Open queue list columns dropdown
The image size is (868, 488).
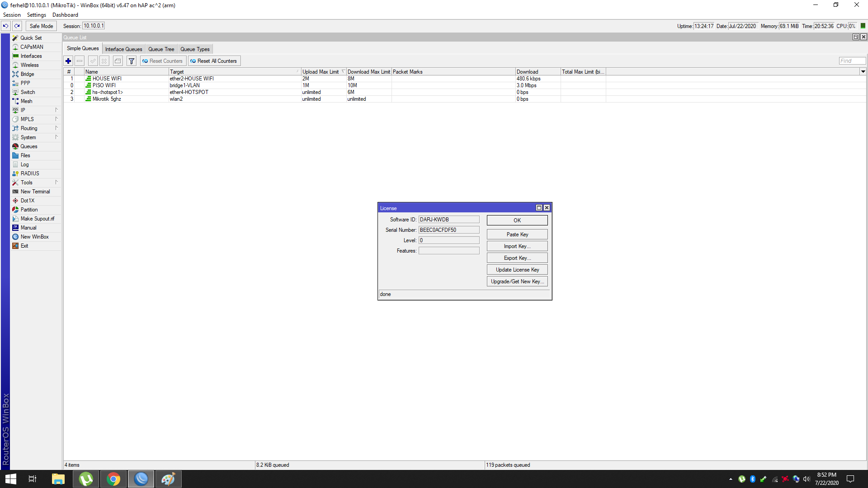coord(863,71)
